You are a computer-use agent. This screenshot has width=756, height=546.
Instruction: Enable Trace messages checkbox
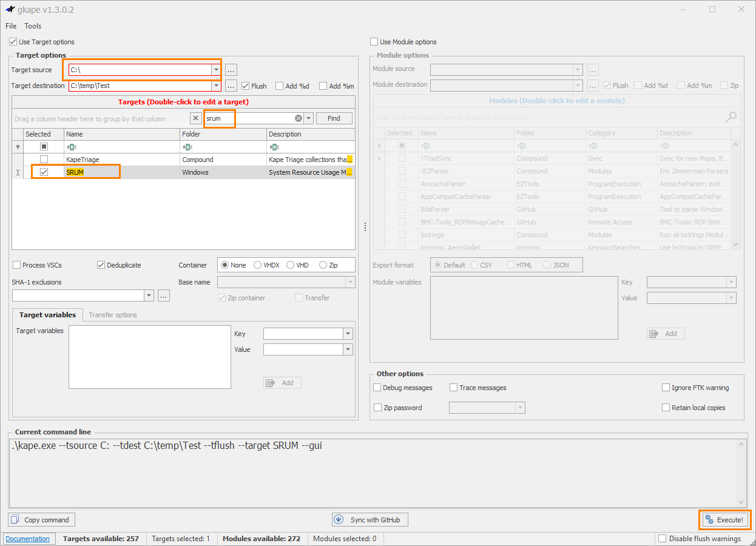point(453,388)
